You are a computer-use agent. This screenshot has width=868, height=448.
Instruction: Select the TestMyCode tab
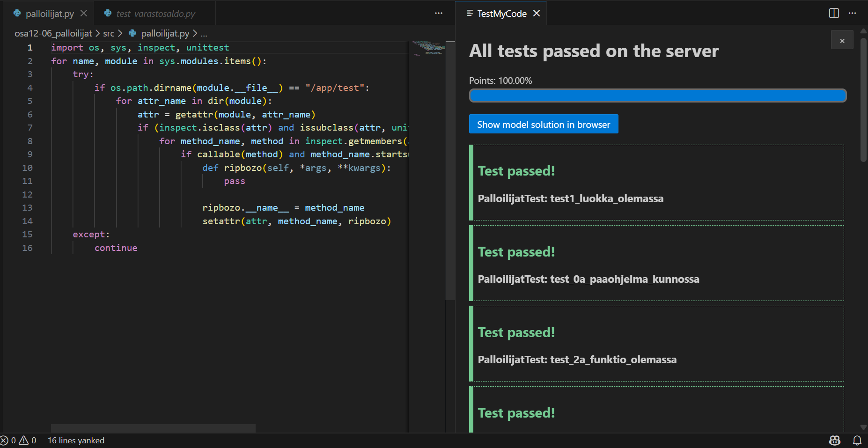(501, 13)
